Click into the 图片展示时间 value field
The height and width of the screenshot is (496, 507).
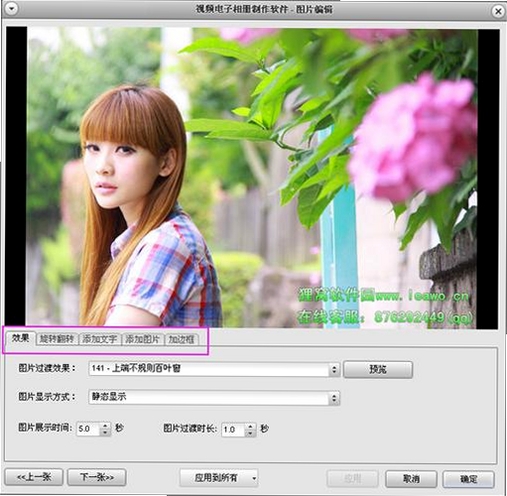click(x=89, y=429)
